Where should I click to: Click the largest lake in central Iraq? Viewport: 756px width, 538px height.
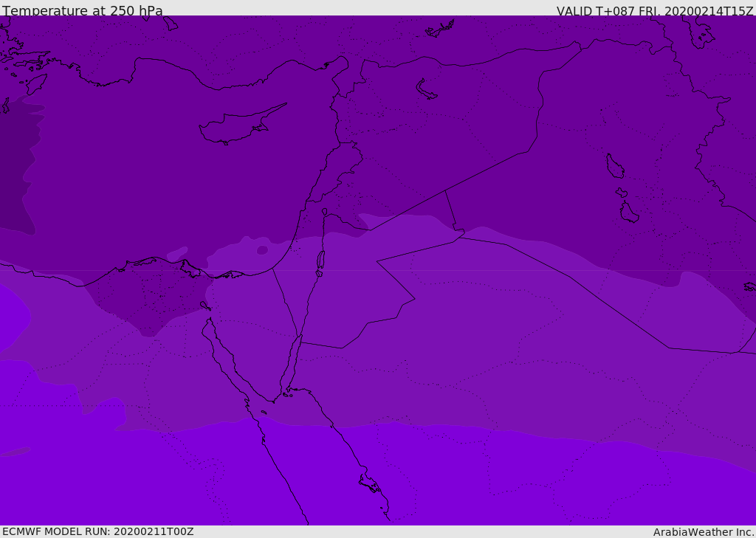point(614,166)
